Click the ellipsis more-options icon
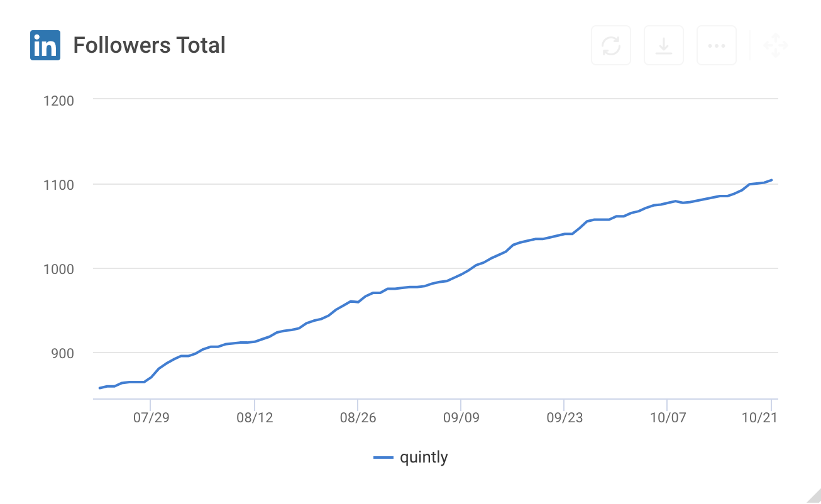 [x=716, y=45]
